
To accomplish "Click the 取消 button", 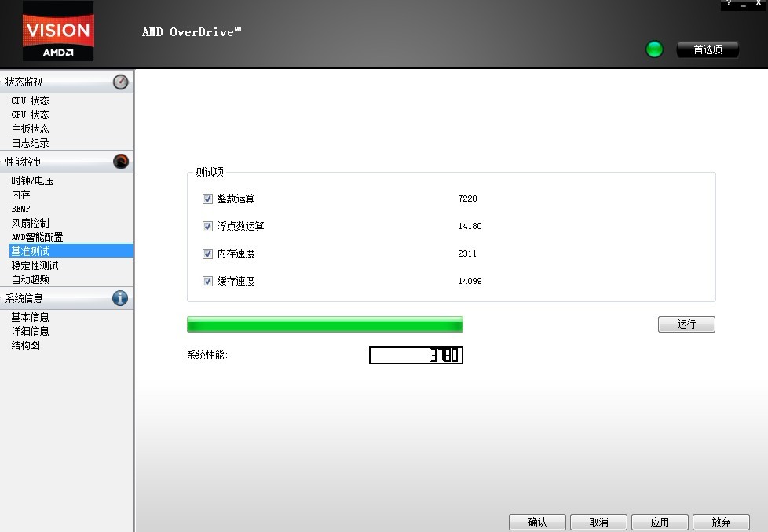I will pyautogui.click(x=598, y=522).
